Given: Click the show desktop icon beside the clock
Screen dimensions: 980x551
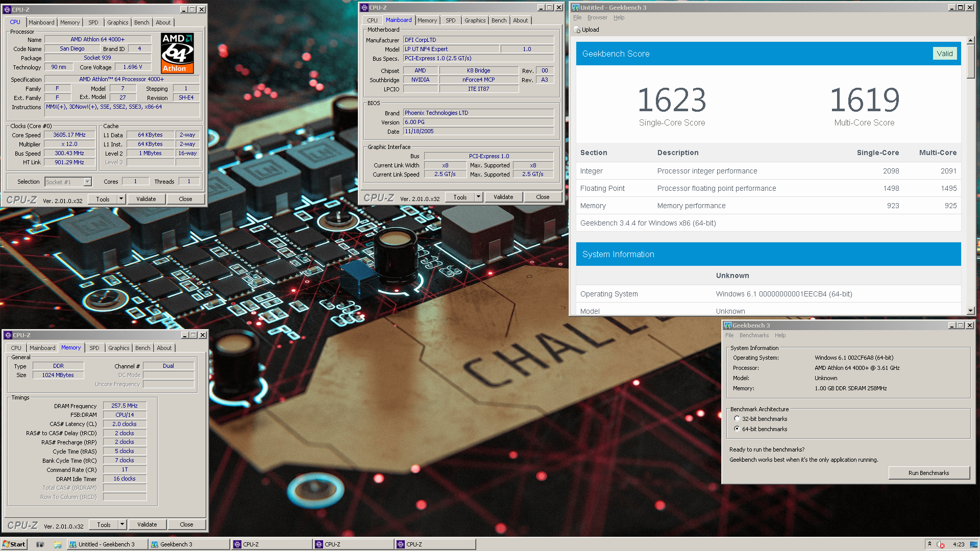Looking at the screenshot, I should (974, 544).
